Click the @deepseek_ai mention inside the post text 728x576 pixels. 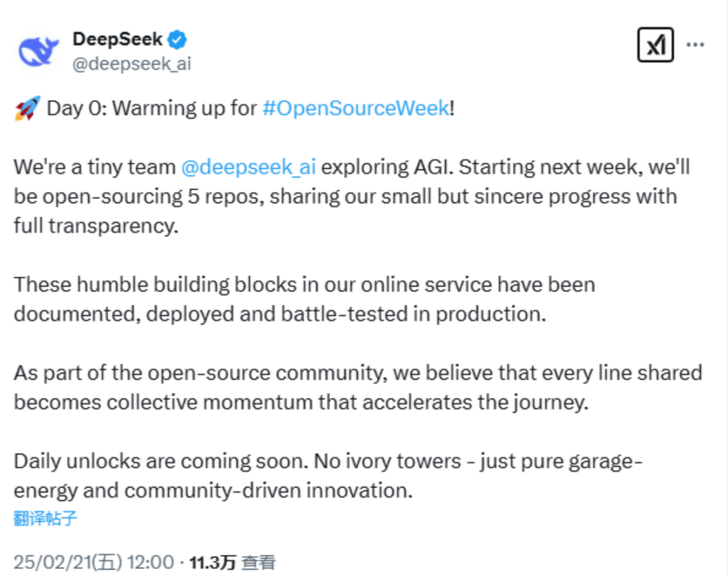[249, 166]
